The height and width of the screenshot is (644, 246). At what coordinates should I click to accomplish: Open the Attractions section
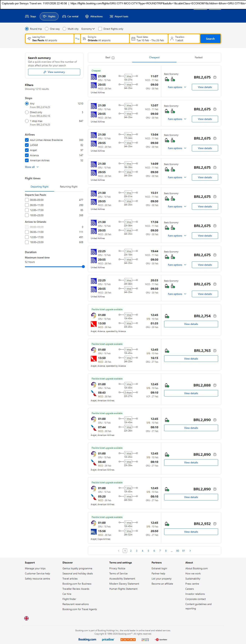click(94, 17)
